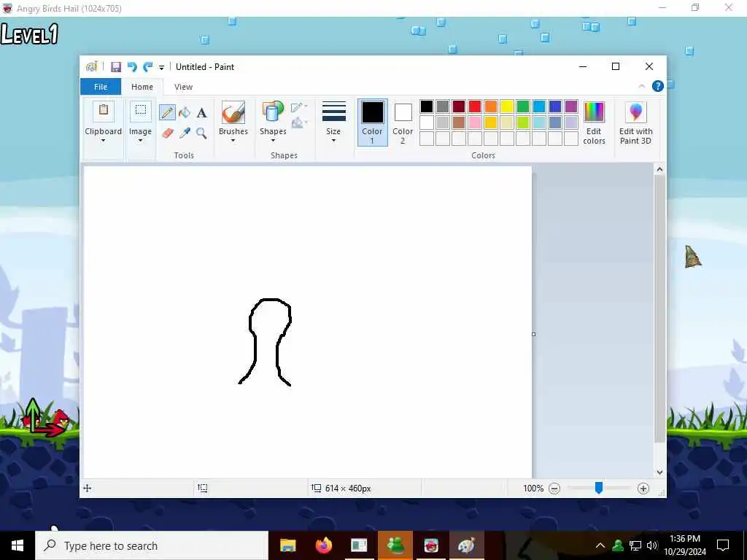Collapse the ribbon with the chevron

pos(642,86)
